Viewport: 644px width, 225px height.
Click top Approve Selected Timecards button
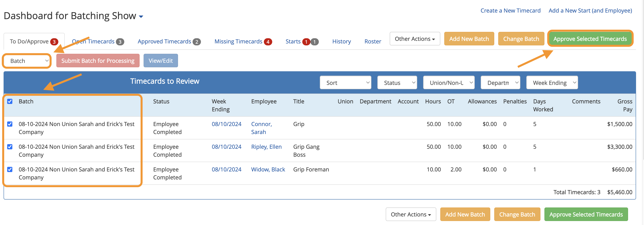(590, 39)
